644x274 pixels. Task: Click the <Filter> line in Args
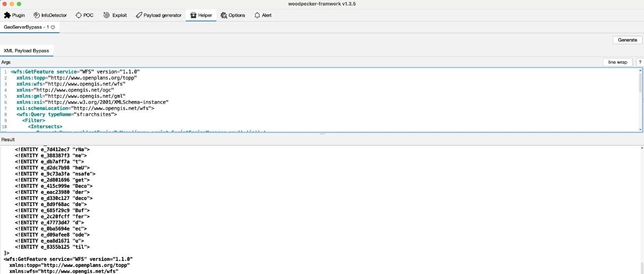click(33, 120)
